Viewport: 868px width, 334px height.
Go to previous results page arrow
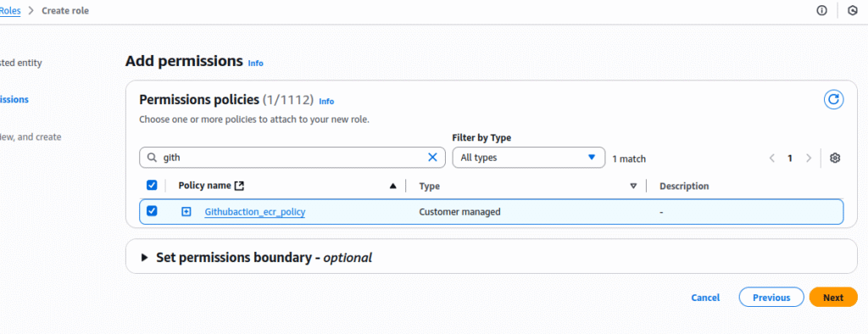pyautogui.click(x=771, y=158)
